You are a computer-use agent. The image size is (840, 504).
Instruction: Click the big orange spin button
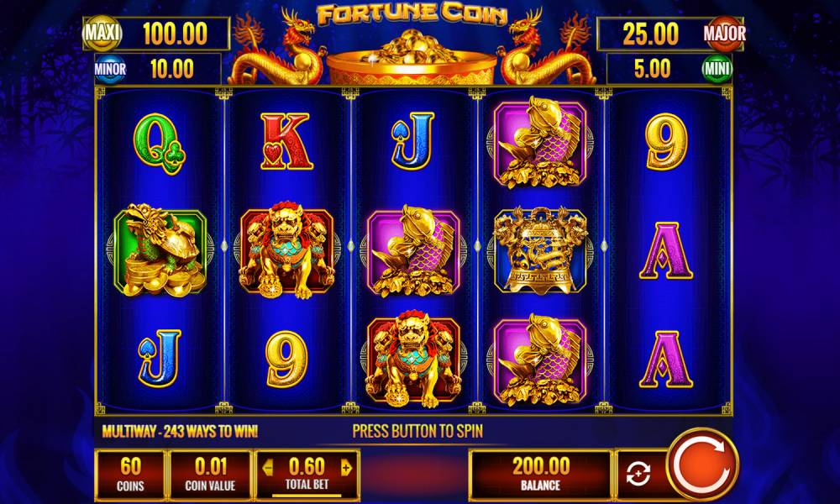[701, 464]
